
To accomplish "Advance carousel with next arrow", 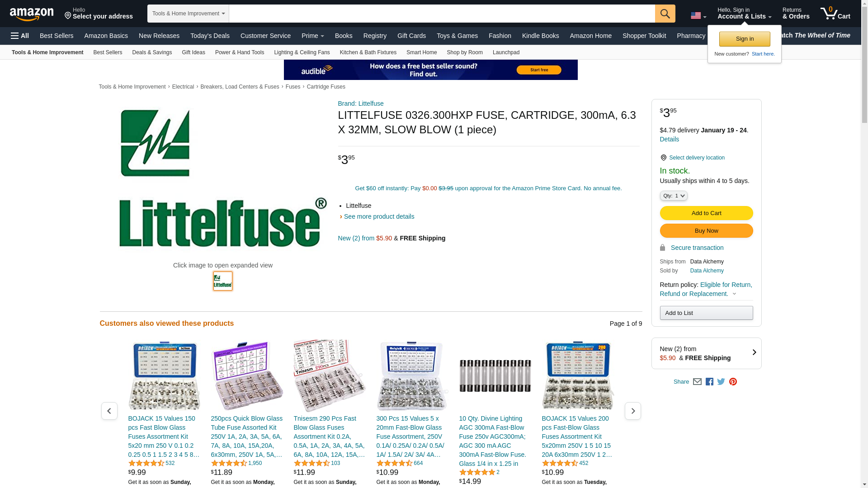I will (x=632, y=411).
